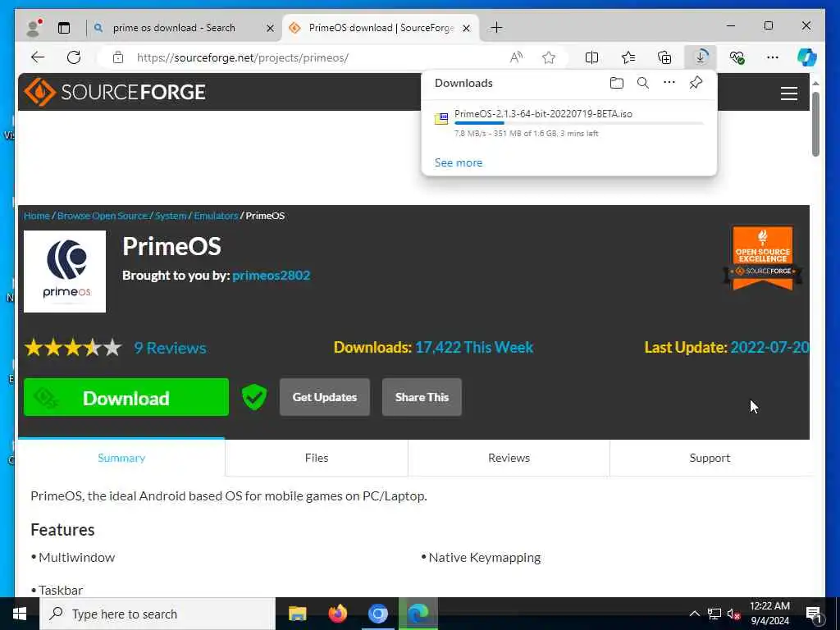Open the Edge profile icon
This screenshot has width=840, height=630.
34,28
